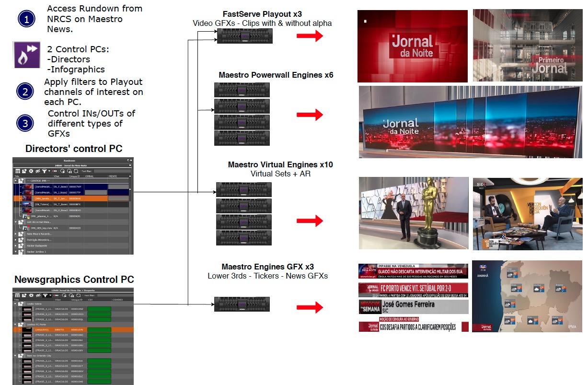The image size is (588, 385).
Task: Focus the Text filter field in Newsgraphics rundown
Action: click(115, 295)
